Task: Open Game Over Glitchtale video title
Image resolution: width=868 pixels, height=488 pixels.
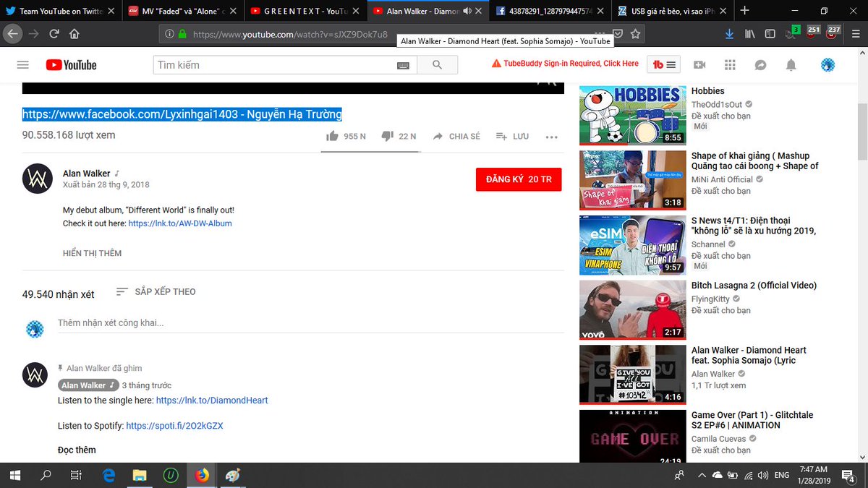Action: click(x=752, y=420)
